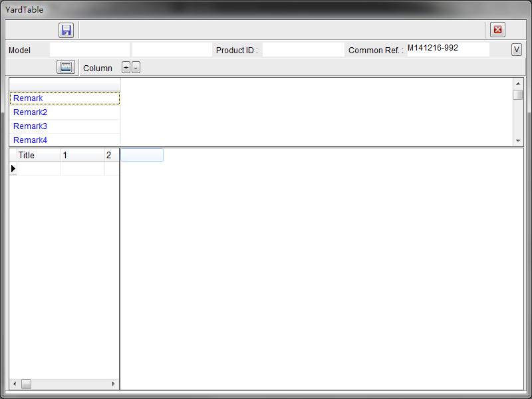Click the column header labeled 1
Viewport: 532px width, 399px height.
tap(82, 155)
